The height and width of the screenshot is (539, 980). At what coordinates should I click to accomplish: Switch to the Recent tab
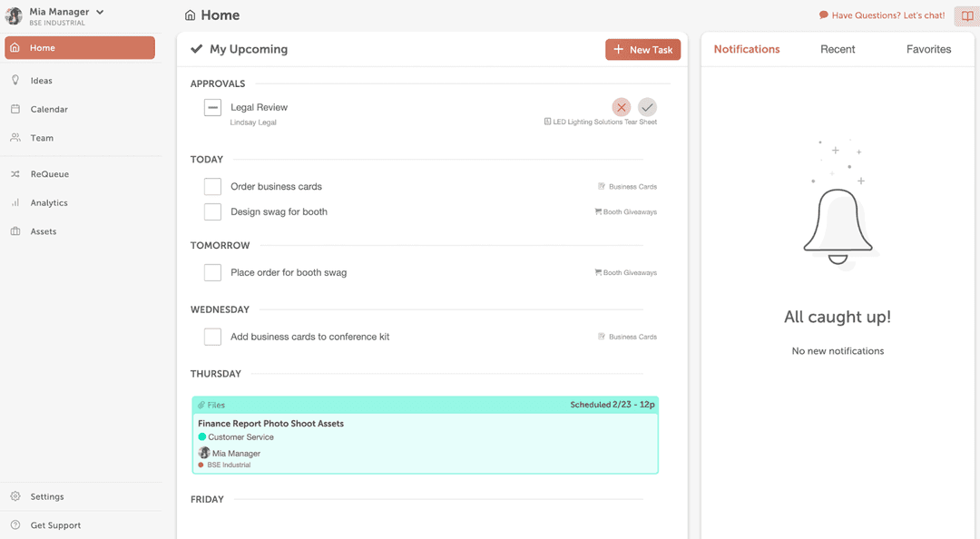tap(838, 49)
